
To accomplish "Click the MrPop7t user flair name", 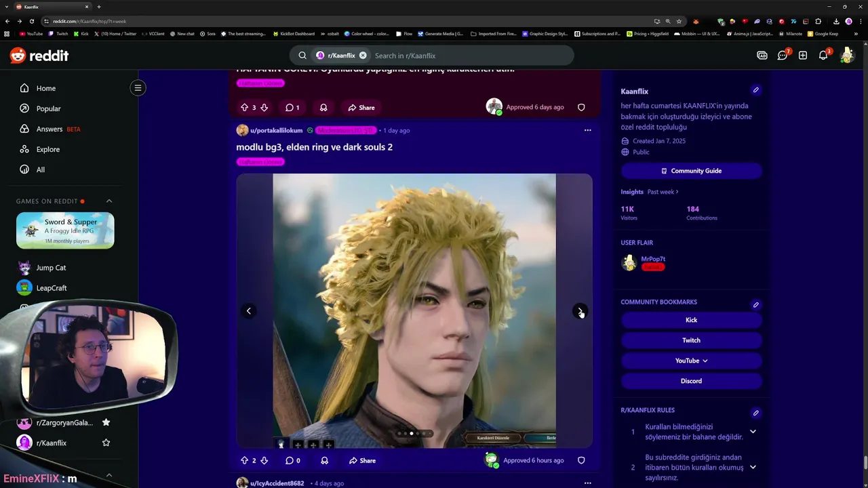I will (653, 259).
